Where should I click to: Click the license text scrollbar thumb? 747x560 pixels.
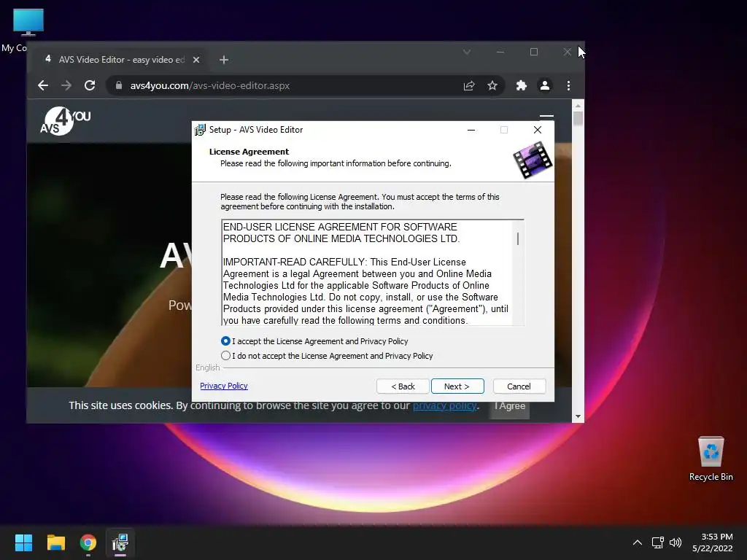tap(518, 238)
